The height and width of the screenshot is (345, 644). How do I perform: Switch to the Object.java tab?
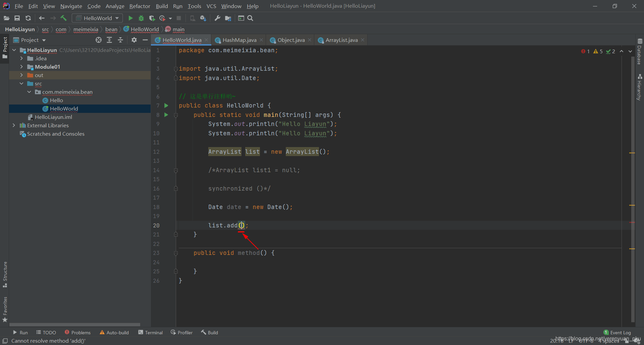[291, 40]
